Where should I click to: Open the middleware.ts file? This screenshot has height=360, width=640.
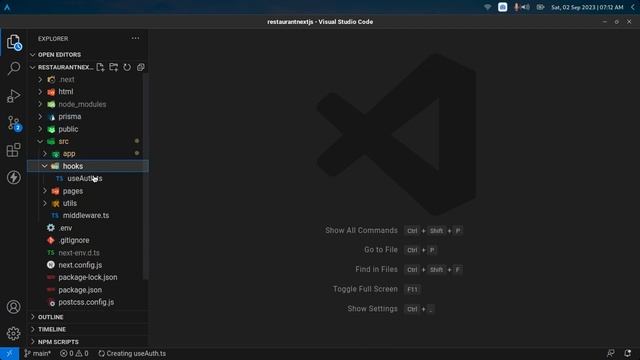click(x=87, y=216)
